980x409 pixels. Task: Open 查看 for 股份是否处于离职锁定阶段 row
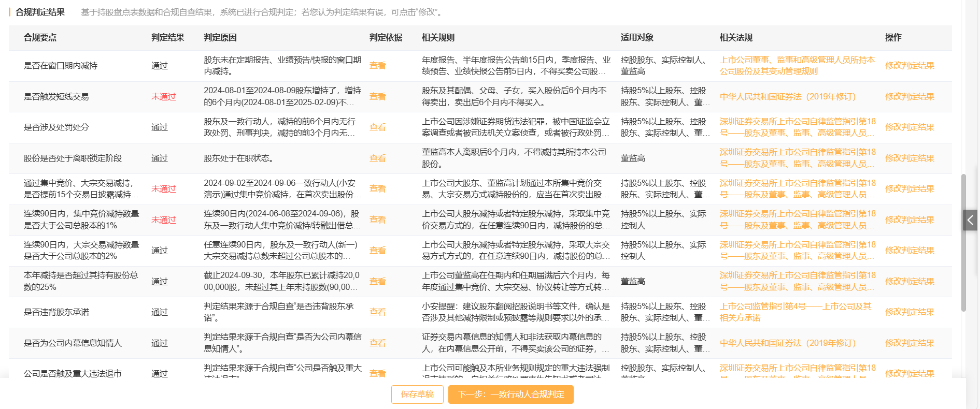[x=377, y=158]
